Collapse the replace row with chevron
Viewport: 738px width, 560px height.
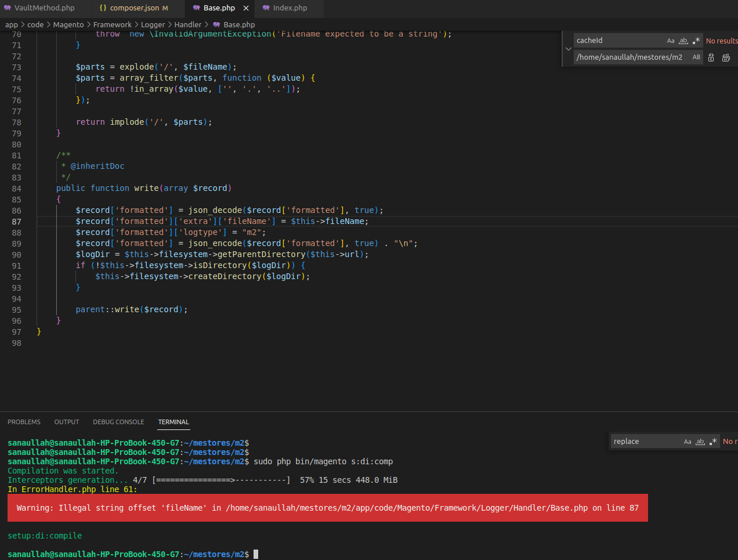coord(568,49)
